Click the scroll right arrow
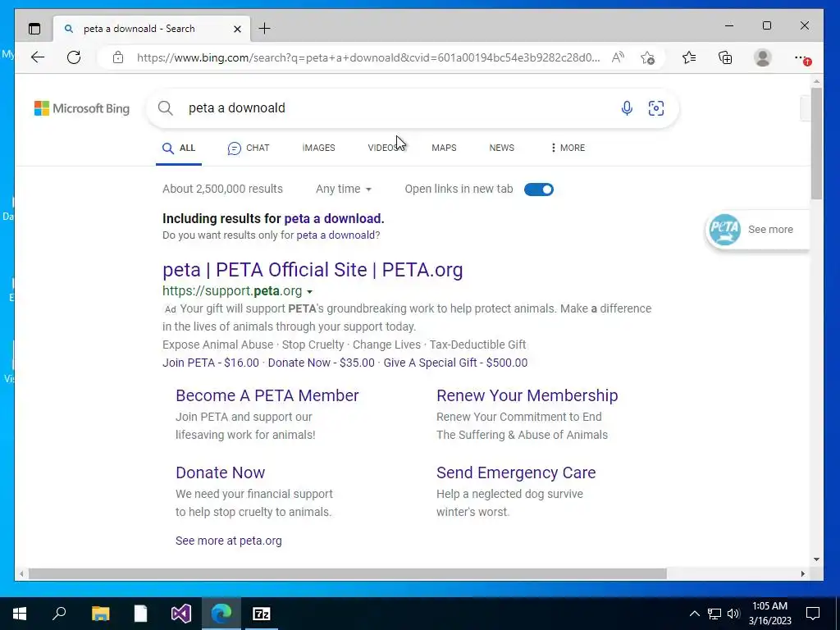This screenshot has height=630, width=840. tap(802, 573)
